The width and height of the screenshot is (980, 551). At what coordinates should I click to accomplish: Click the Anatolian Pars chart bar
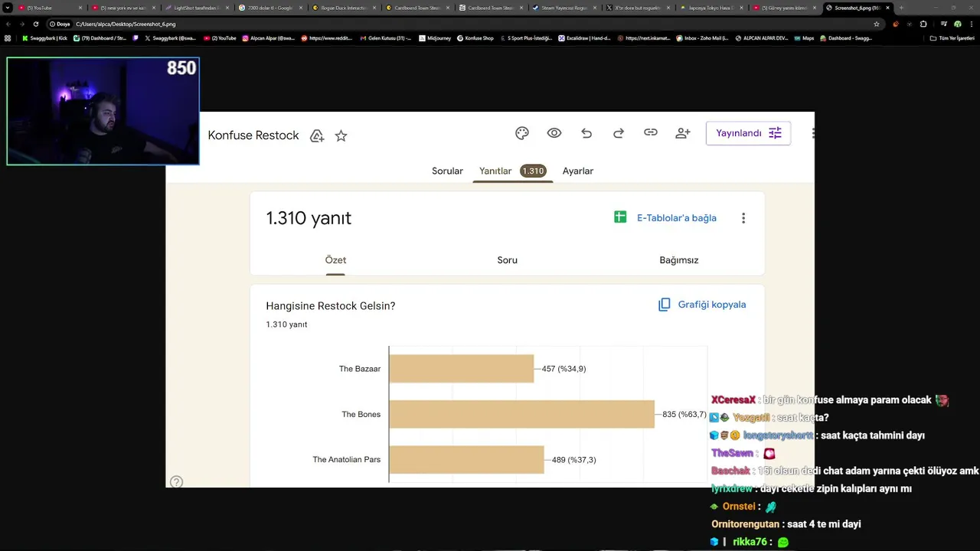click(466, 459)
